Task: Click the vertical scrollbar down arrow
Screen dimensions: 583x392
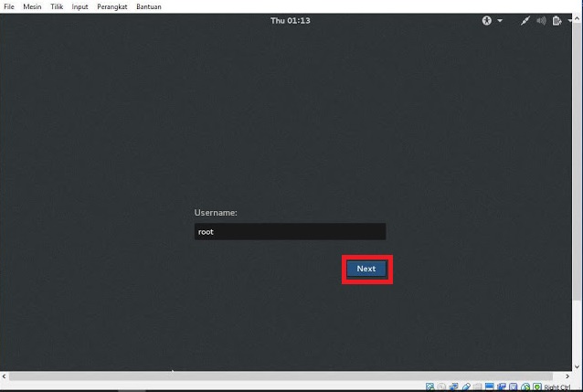Action: coord(577,366)
